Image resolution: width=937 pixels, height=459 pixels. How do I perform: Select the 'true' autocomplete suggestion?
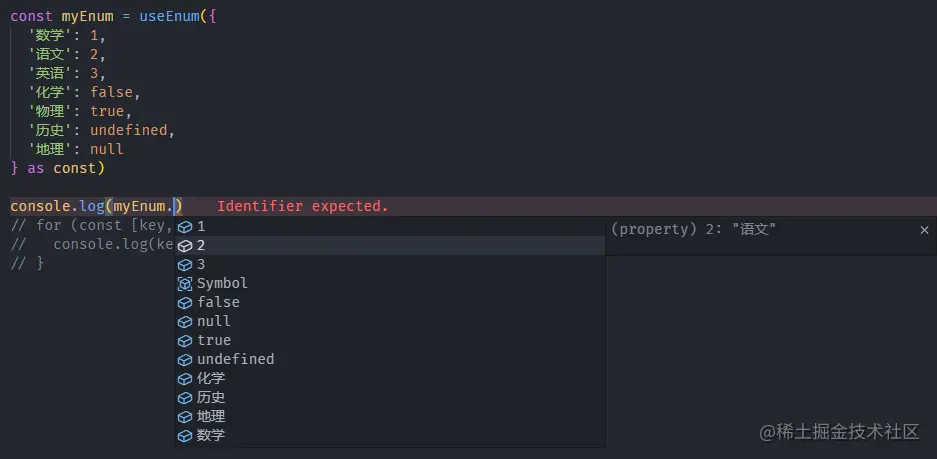coord(390,340)
